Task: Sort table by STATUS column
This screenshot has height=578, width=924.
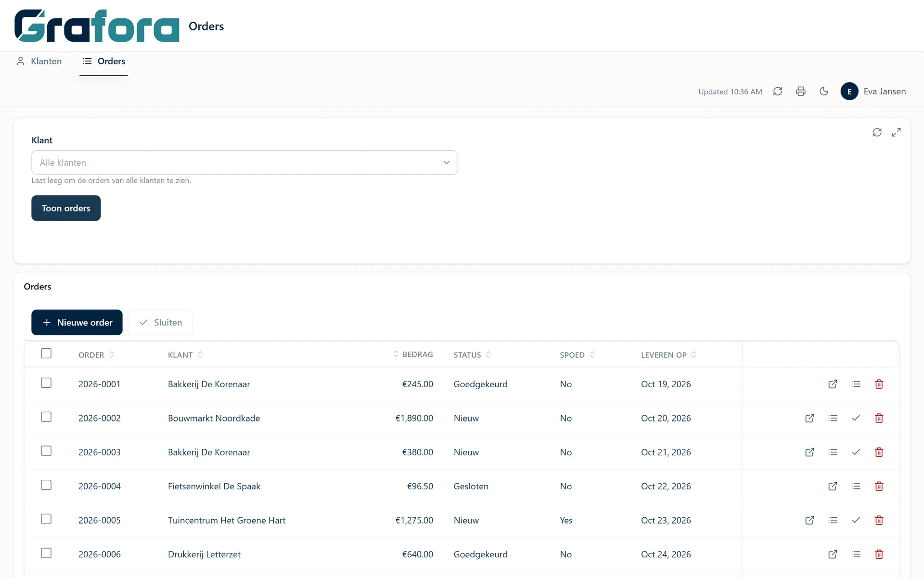Action: (x=472, y=355)
